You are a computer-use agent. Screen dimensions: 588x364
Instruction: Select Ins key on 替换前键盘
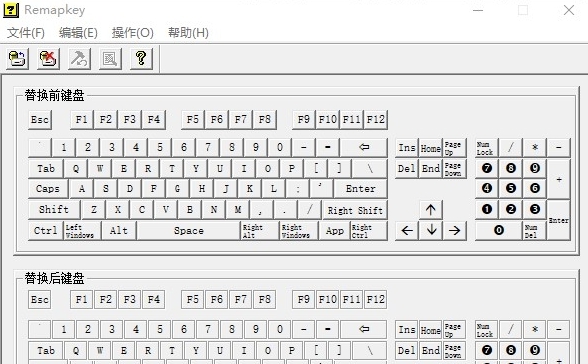click(407, 148)
